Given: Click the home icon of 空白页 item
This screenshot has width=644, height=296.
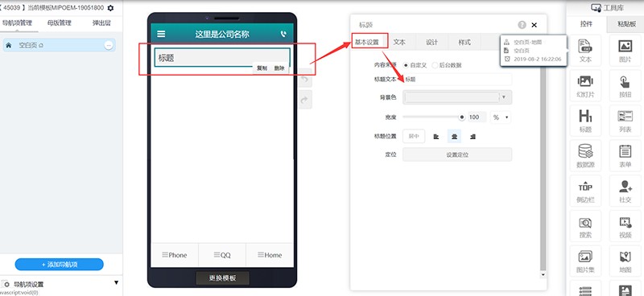Looking at the screenshot, I should [x=9, y=45].
